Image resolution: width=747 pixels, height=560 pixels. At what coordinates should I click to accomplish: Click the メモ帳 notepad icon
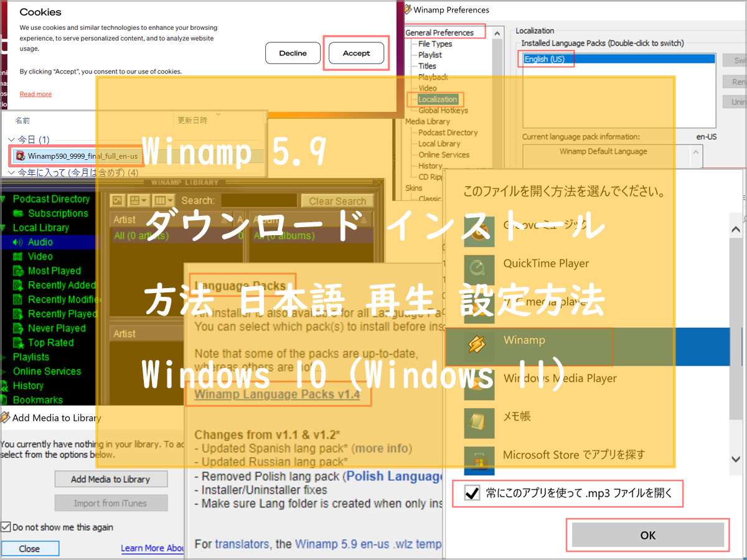(x=479, y=423)
